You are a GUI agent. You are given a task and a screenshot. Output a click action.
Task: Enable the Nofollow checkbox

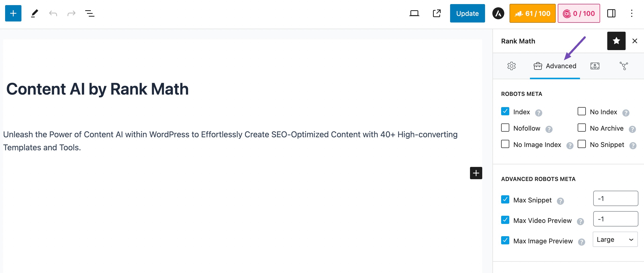click(x=505, y=128)
